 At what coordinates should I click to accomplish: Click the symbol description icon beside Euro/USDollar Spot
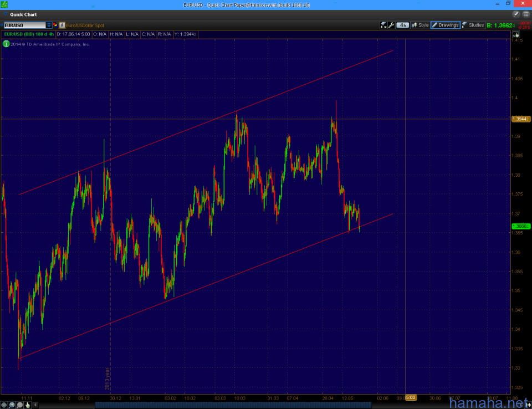click(62, 25)
